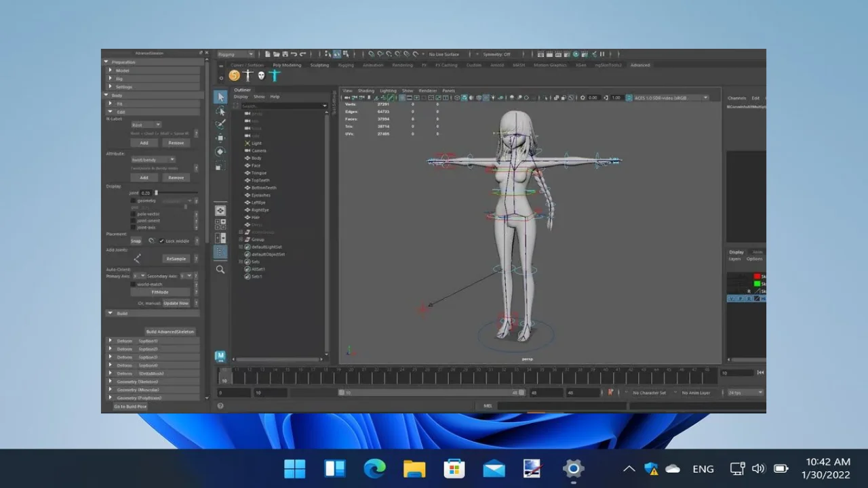This screenshot has height=488, width=868.
Task: Open the twist/bendy attribute dropdown
Action: (153, 160)
